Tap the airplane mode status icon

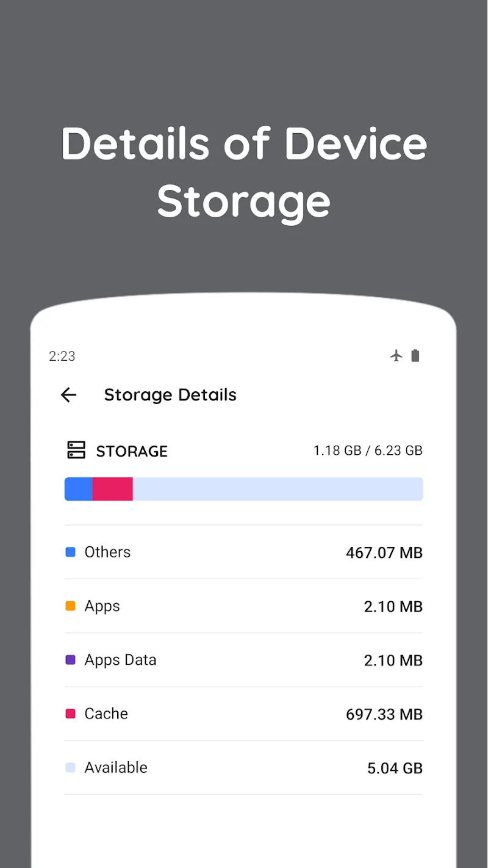(396, 355)
